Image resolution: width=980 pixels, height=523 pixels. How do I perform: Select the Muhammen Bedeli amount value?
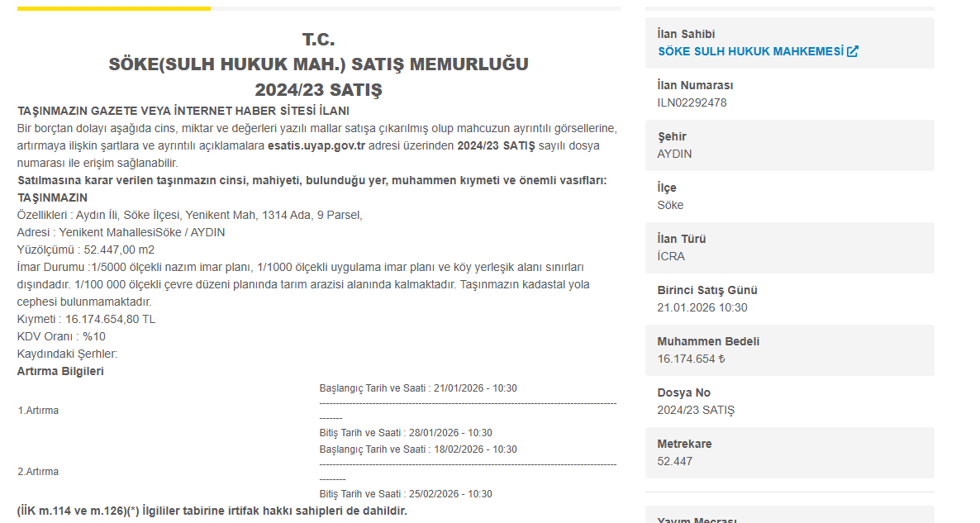pos(695,360)
